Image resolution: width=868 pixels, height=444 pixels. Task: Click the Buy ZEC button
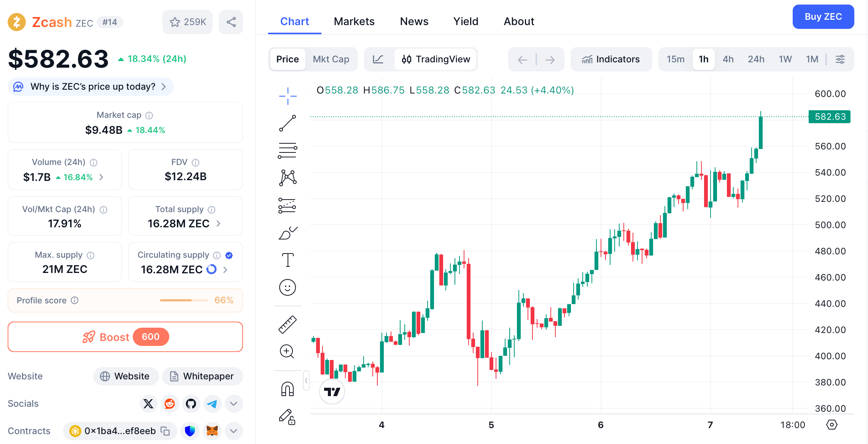coord(823,17)
